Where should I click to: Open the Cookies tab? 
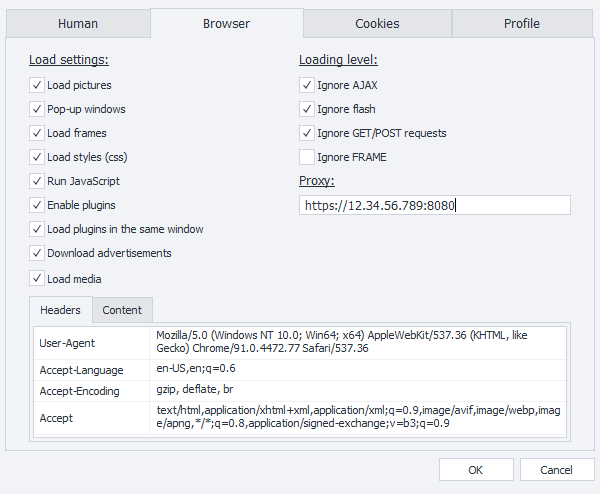click(x=377, y=23)
